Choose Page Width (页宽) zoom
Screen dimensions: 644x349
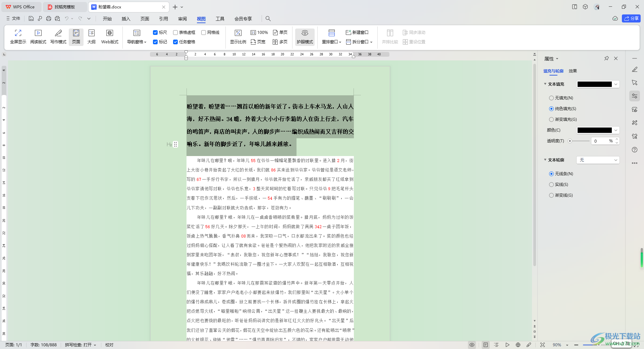pos(258,42)
